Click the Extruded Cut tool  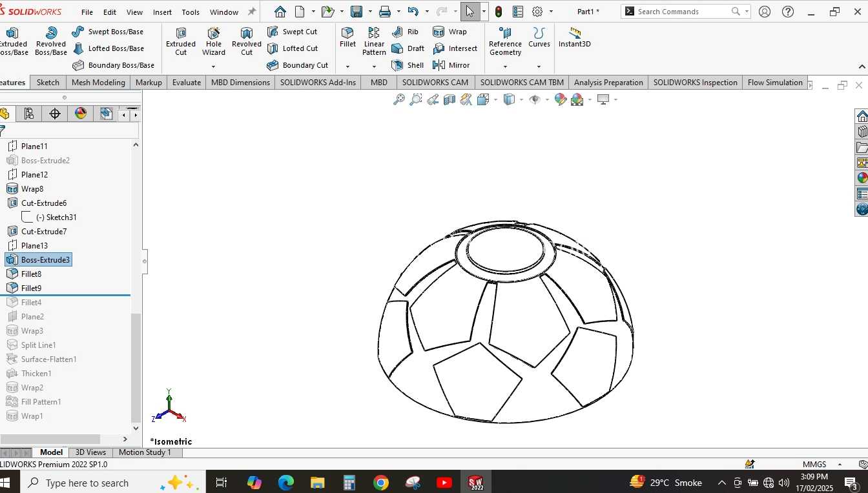click(181, 41)
